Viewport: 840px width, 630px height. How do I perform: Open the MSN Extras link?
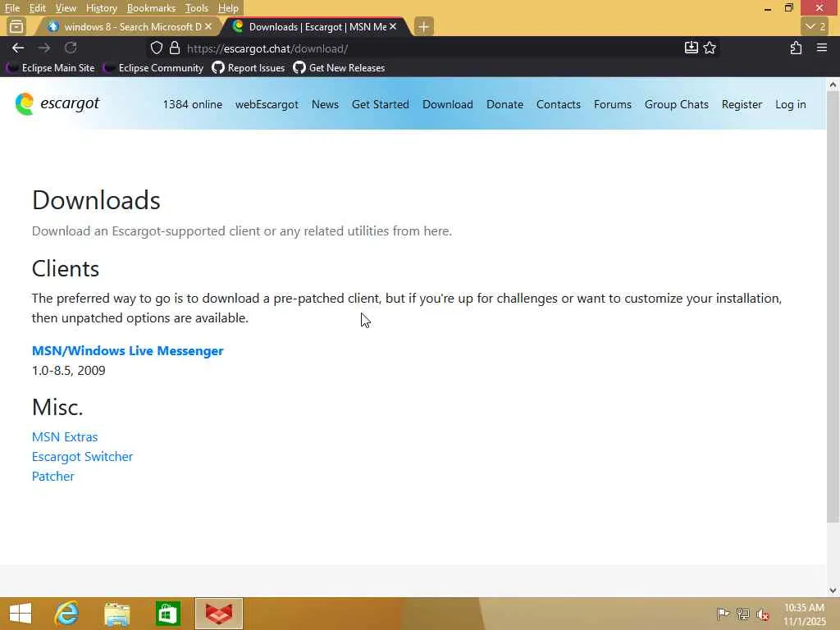65,436
